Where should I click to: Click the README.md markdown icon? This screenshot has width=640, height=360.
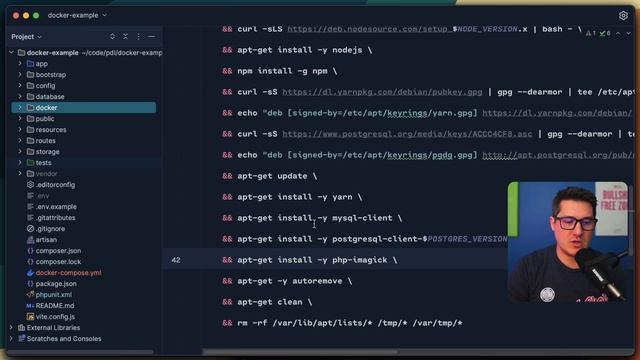30,306
